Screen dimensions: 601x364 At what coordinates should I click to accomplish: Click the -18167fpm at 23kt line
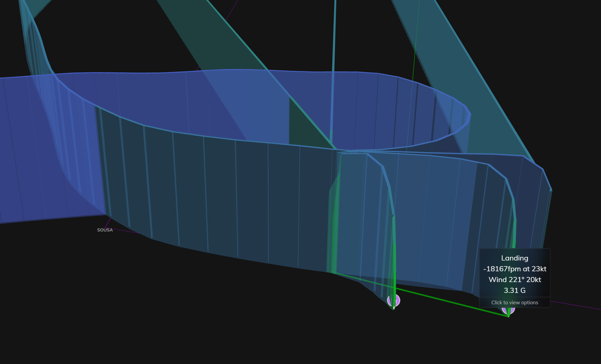(515, 269)
